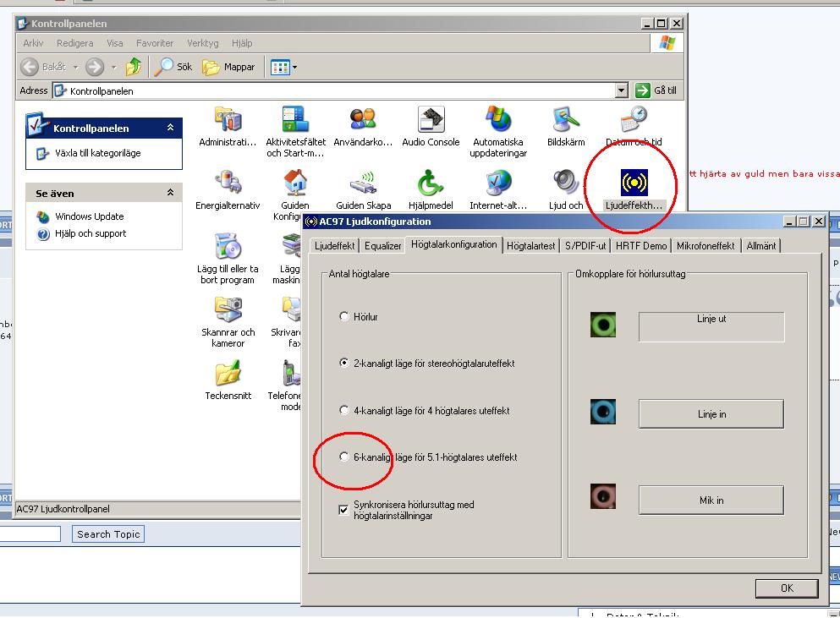The width and height of the screenshot is (840, 618).
Task: Click the Up folder toolbar icon
Action: coord(134,67)
